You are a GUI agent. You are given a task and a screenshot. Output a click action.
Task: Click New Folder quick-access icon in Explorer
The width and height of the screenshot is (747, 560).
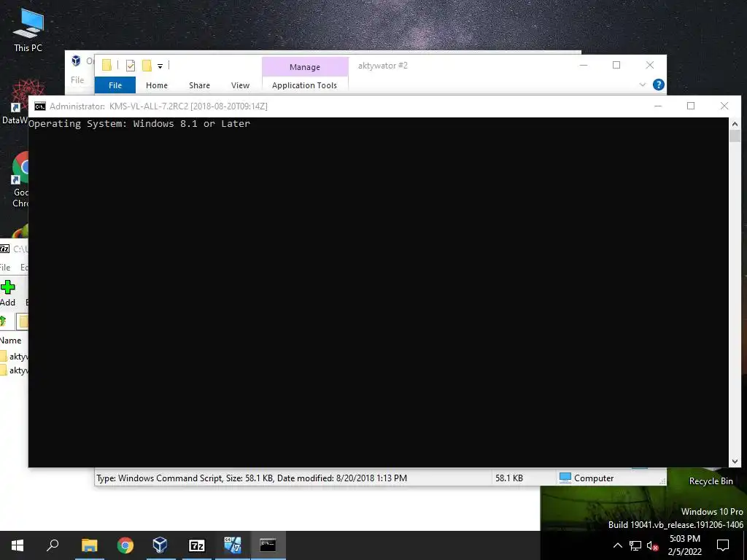pyautogui.click(x=147, y=66)
